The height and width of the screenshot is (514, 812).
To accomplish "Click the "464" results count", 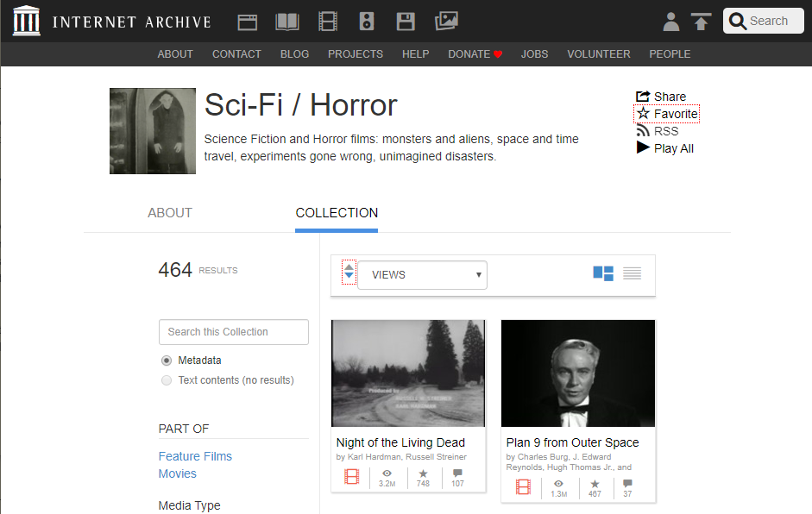I will [x=175, y=270].
